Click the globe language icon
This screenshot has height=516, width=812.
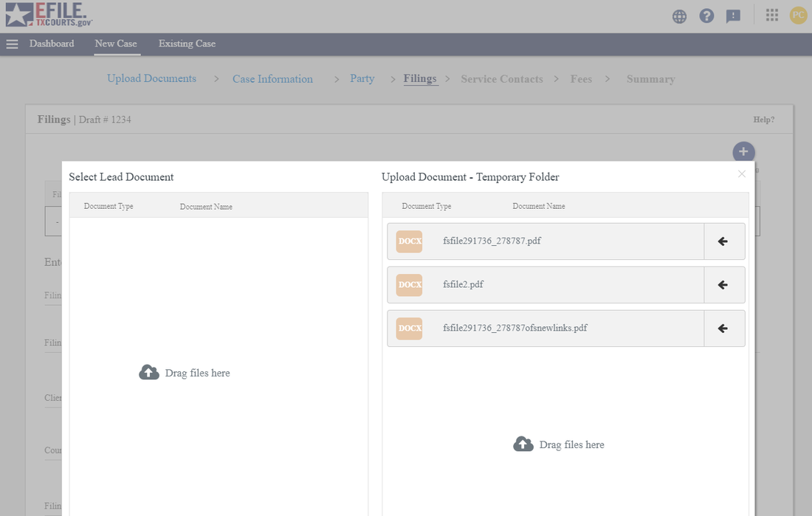point(679,16)
